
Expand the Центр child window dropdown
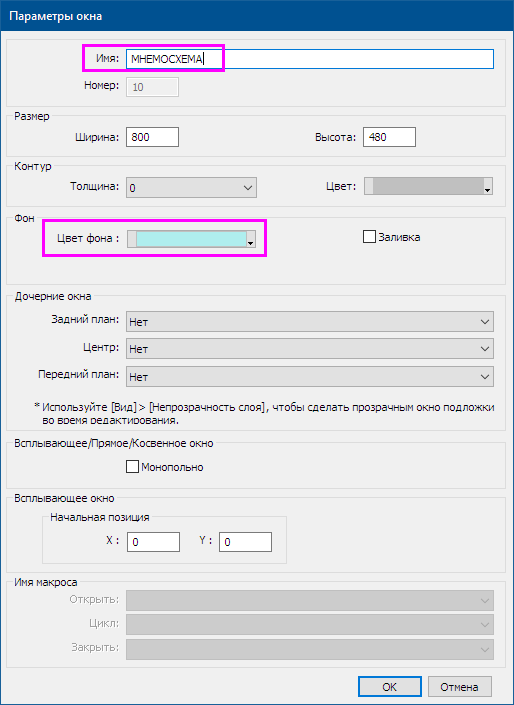[x=309, y=348]
